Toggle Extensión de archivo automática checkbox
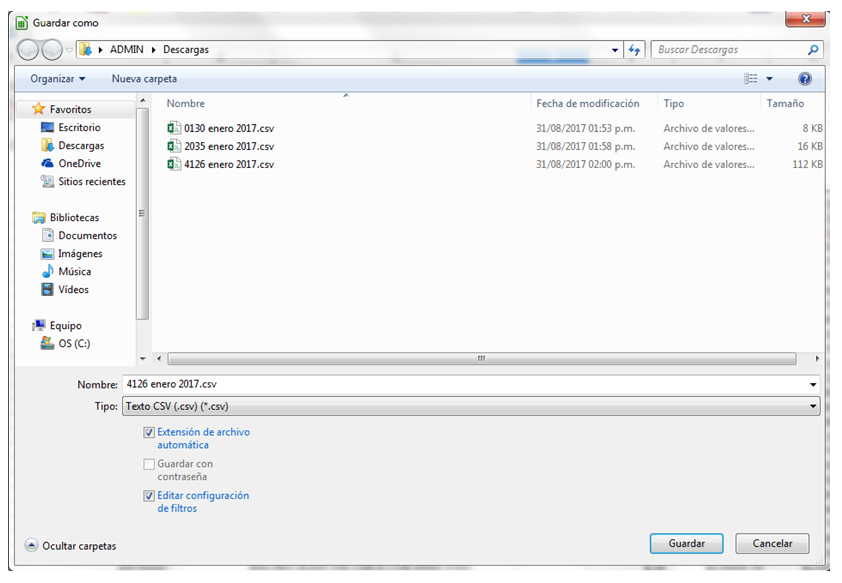 point(149,433)
